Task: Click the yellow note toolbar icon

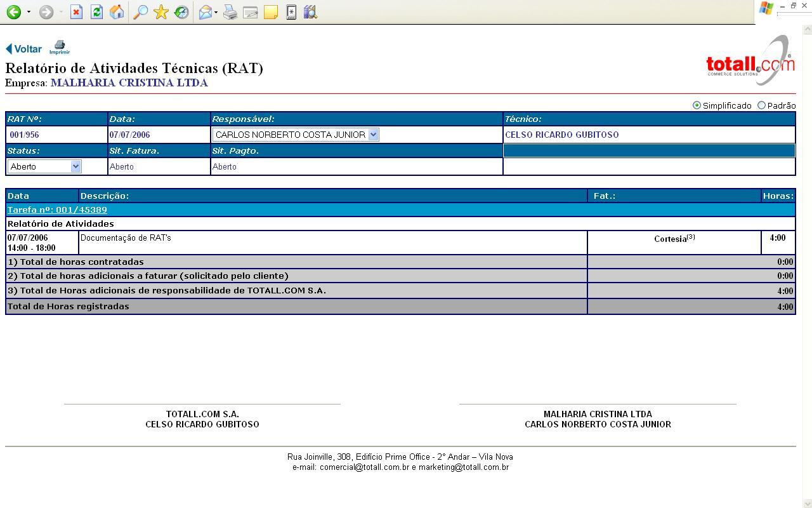Action: pyautogui.click(x=271, y=12)
